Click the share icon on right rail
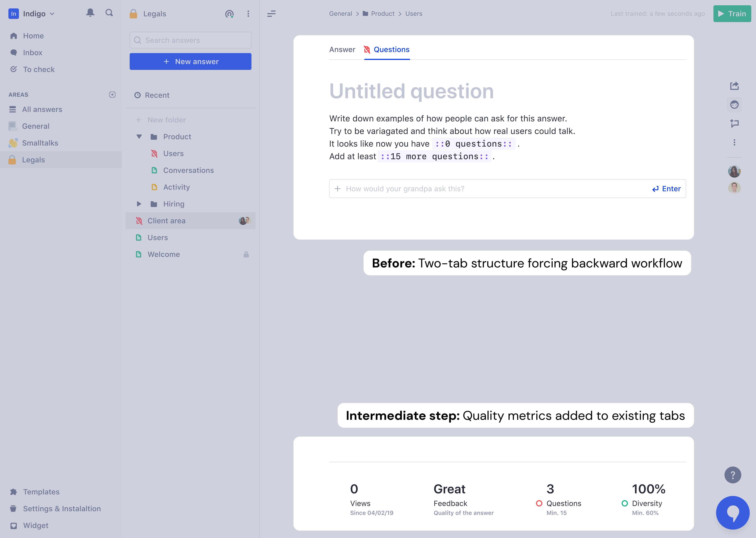The image size is (756, 538). tap(734, 86)
